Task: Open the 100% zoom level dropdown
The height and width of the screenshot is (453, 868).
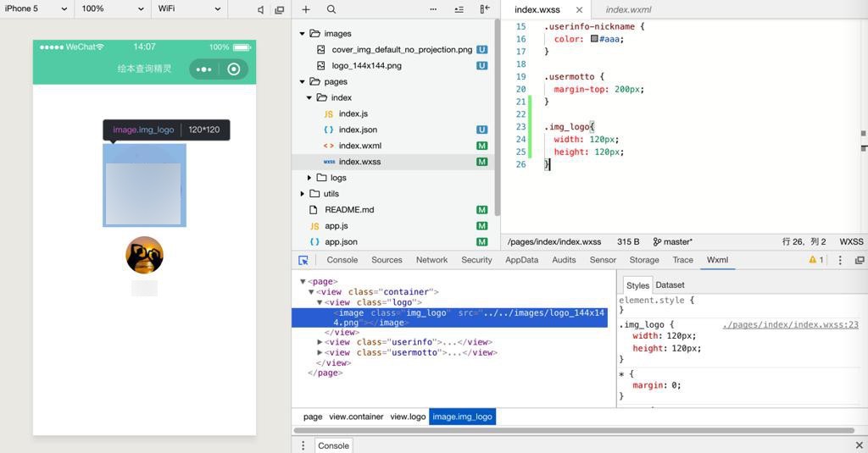Action: (x=113, y=8)
